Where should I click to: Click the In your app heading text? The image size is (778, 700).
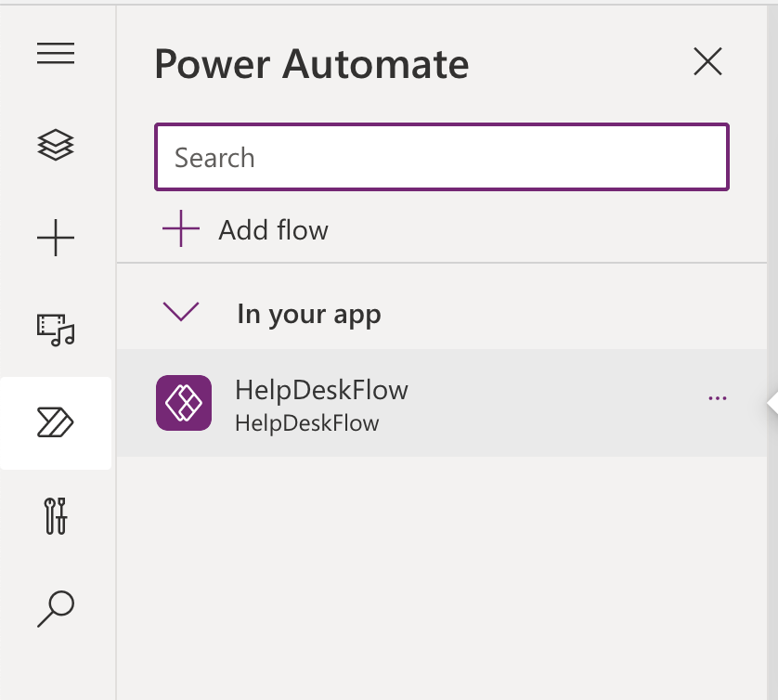pyautogui.click(x=309, y=314)
